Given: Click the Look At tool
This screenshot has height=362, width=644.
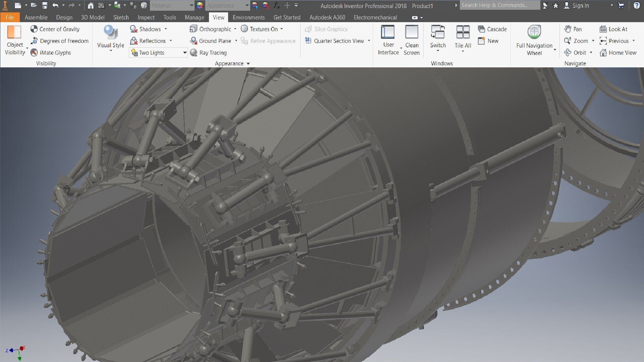Looking at the screenshot, I should (613, 29).
